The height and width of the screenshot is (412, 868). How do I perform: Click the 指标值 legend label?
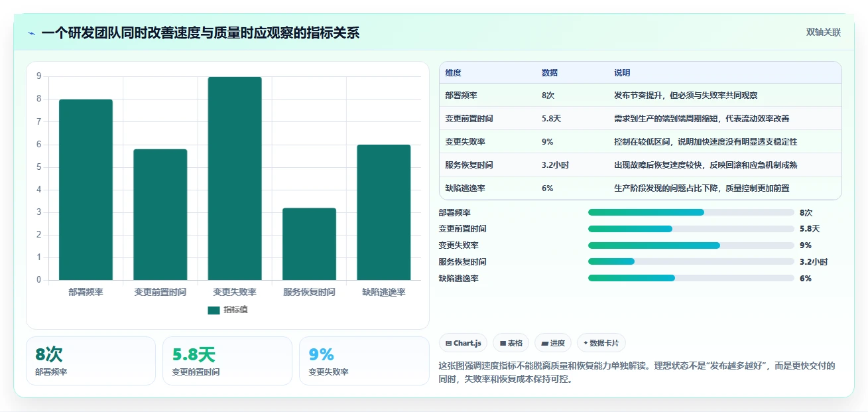coord(235,310)
